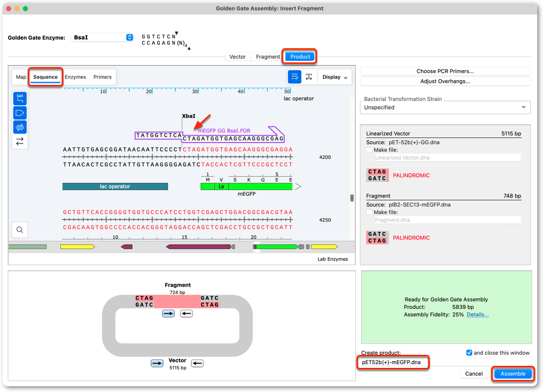The height and width of the screenshot is (392, 543).
Task: Click Adjust Overhangs button
Action: pos(445,81)
